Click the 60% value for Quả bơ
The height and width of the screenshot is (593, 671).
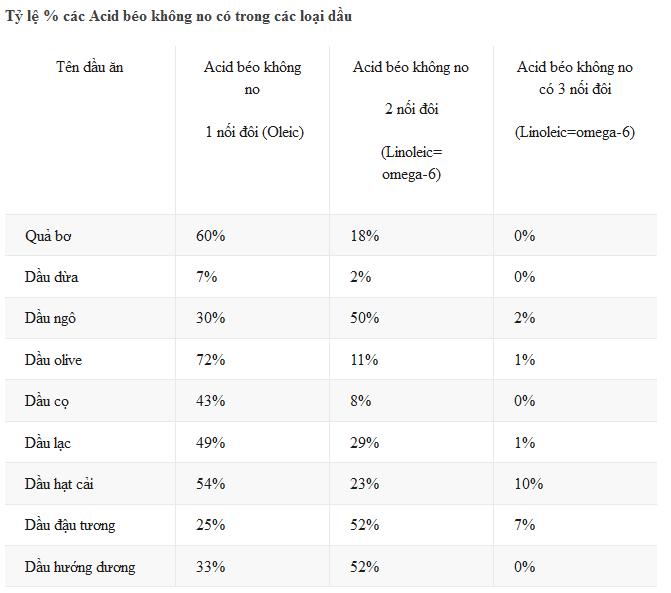(x=211, y=236)
